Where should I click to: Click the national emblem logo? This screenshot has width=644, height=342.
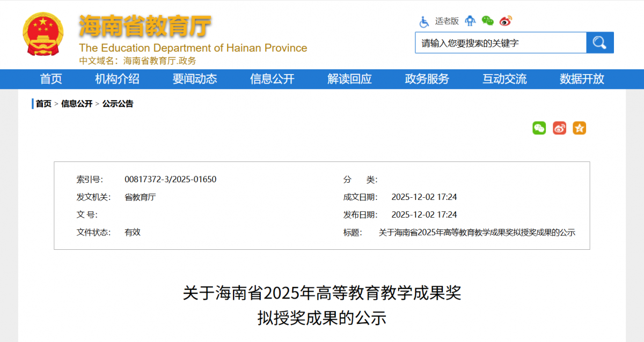[x=43, y=34]
